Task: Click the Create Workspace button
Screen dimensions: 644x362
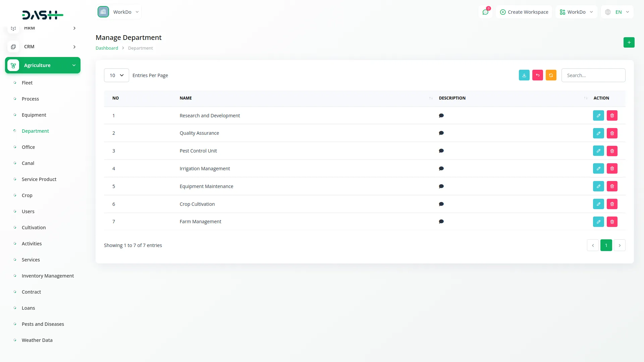Action: [x=524, y=12]
